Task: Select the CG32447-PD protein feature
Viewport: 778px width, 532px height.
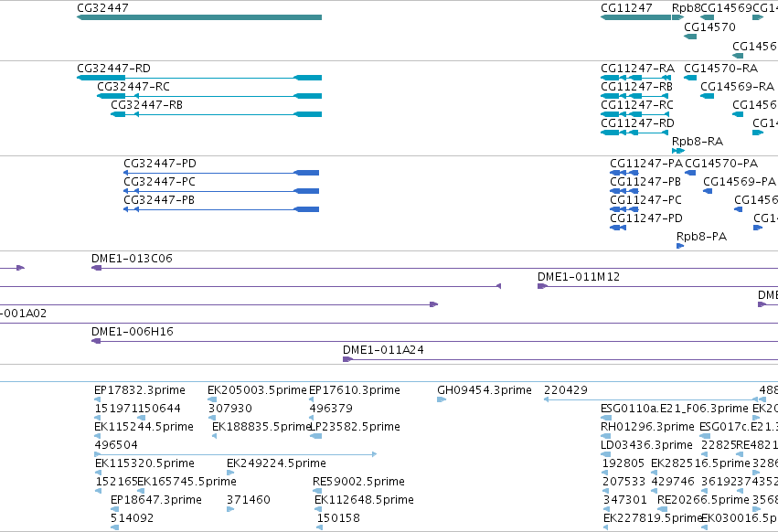Action: pyautogui.click(x=221, y=173)
